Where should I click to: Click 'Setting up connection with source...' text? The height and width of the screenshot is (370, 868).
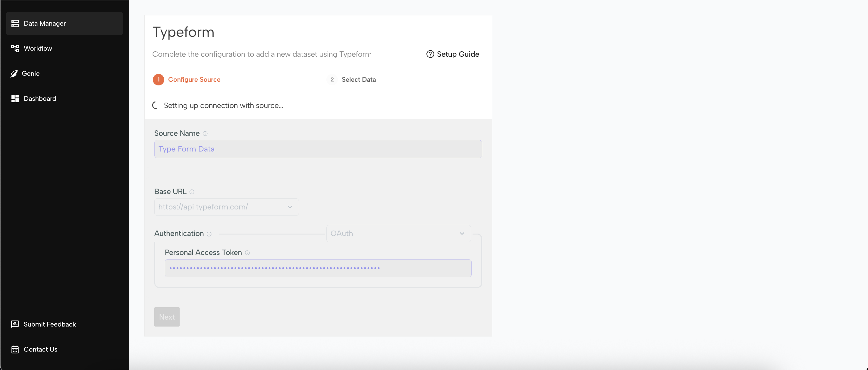click(x=223, y=106)
